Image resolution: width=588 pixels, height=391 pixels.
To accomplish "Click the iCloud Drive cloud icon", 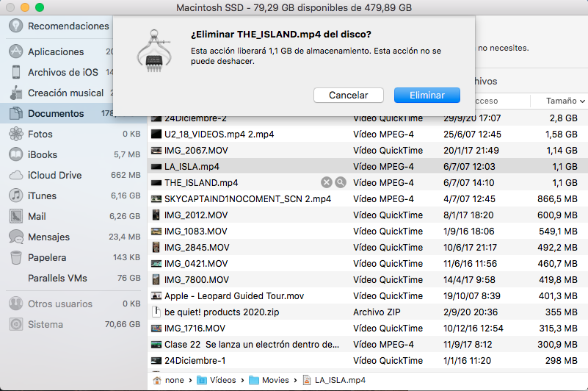I will point(15,175).
